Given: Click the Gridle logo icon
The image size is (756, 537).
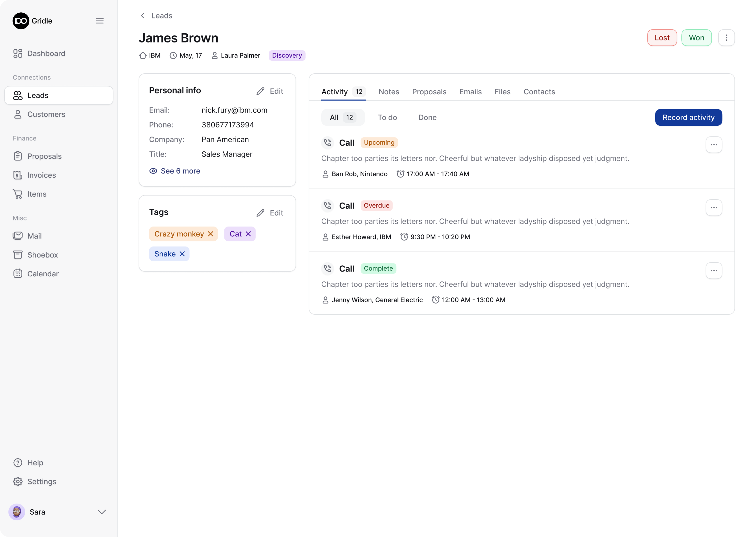Looking at the screenshot, I should click(x=21, y=21).
